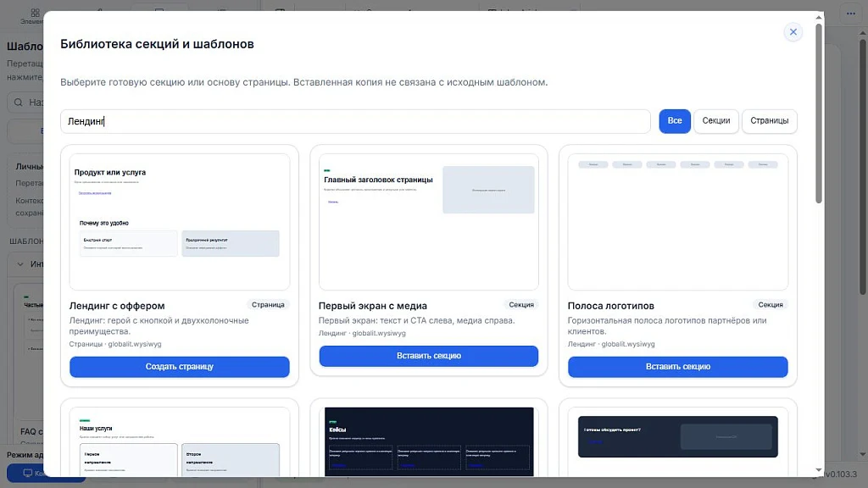The width and height of the screenshot is (868, 488).
Task: Open the three-dots menu behind the dialog
Action: 850,14
